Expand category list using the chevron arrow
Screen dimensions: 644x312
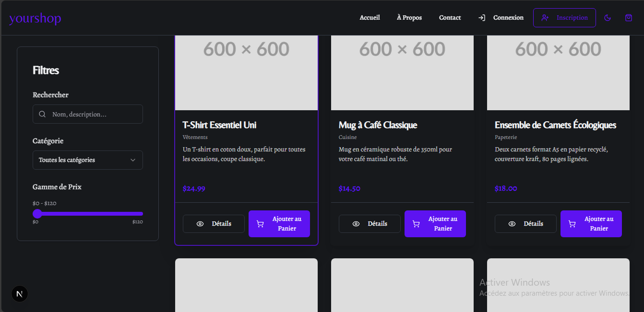pyautogui.click(x=133, y=160)
